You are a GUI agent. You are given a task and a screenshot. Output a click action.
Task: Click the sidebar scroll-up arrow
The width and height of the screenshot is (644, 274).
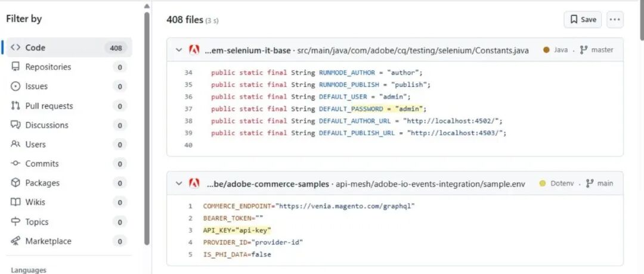click(x=147, y=6)
